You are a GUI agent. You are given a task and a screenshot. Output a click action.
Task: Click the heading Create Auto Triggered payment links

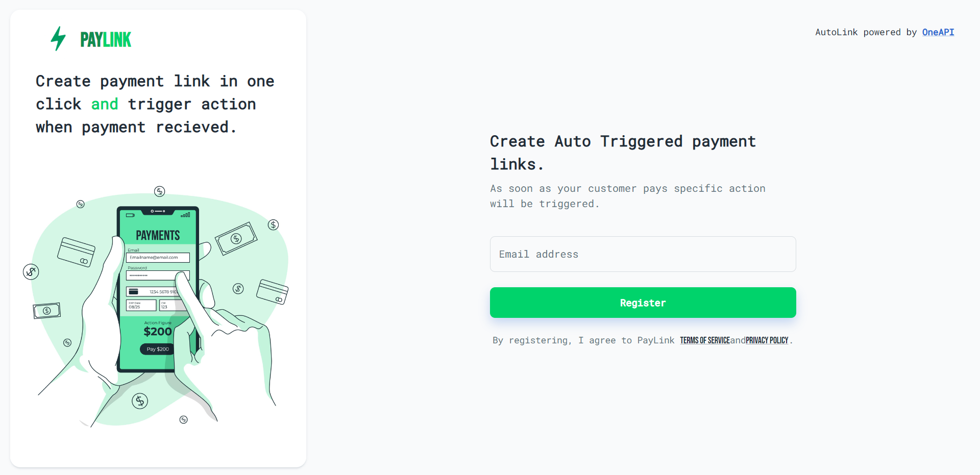click(x=623, y=153)
